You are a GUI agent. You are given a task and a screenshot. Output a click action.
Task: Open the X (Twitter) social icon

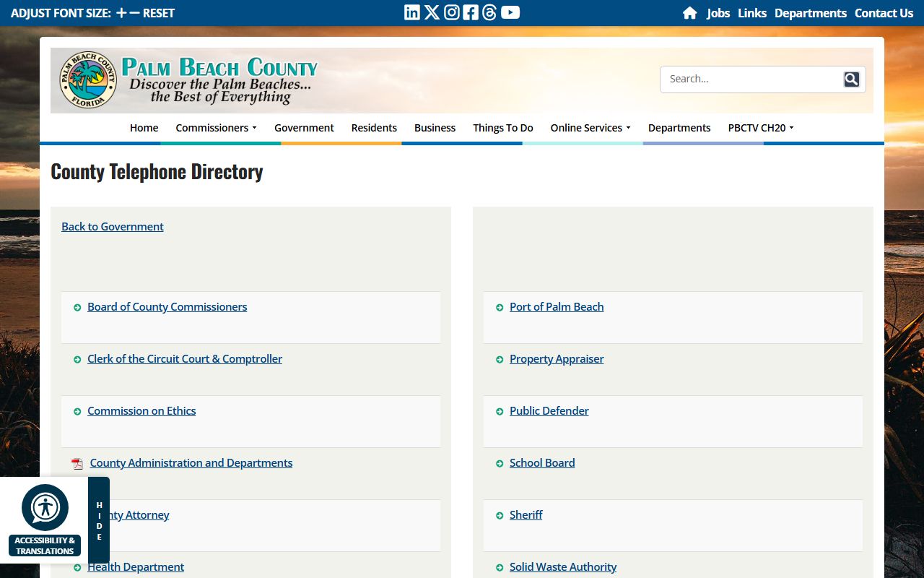click(x=432, y=12)
